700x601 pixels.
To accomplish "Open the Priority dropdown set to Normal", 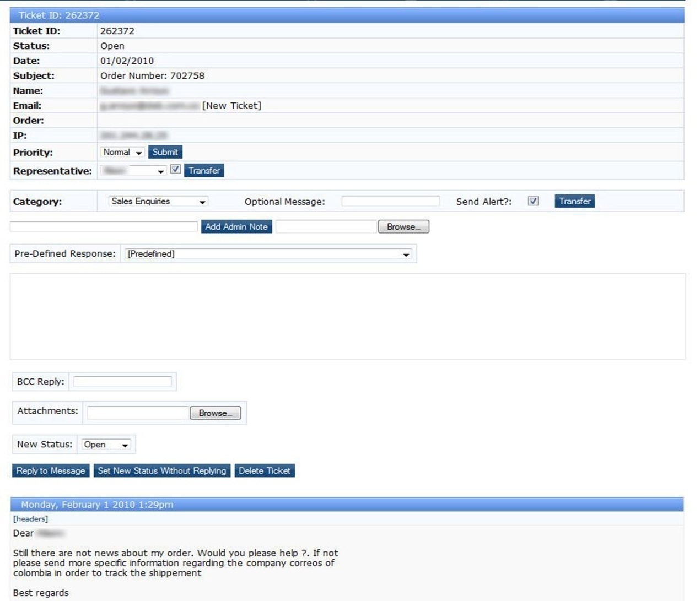I will [122, 153].
